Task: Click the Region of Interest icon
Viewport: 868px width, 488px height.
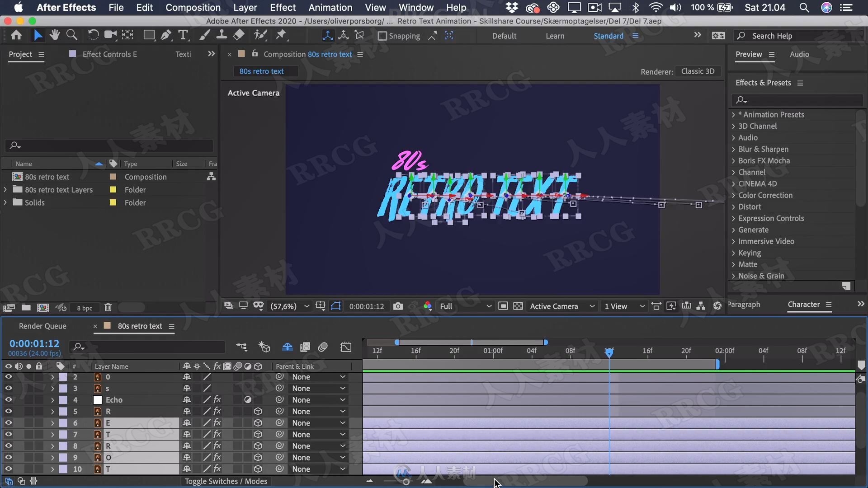Action: pyautogui.click(x=336, y=305)
